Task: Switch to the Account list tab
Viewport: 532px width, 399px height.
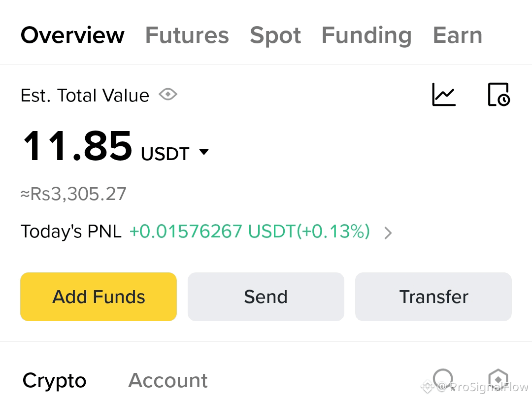Action: tap(167, 381)
